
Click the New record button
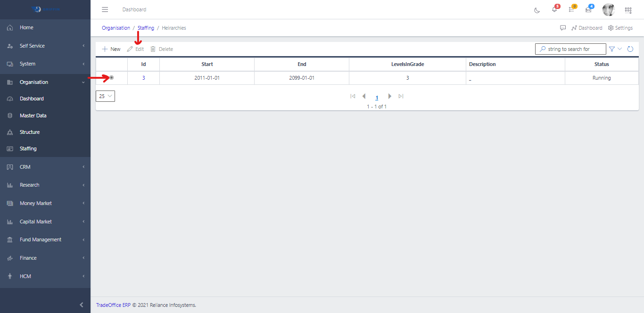111,49
